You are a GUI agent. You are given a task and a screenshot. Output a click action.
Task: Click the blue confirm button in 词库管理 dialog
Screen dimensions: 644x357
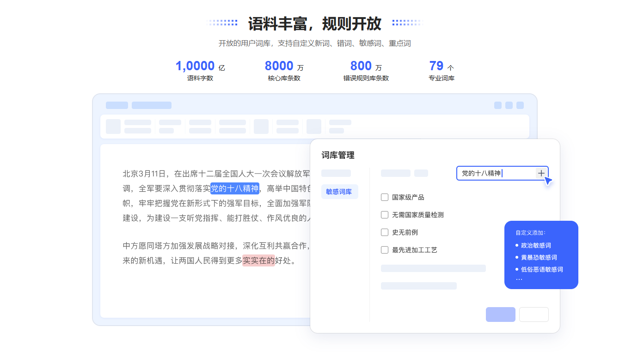[500, 315]
